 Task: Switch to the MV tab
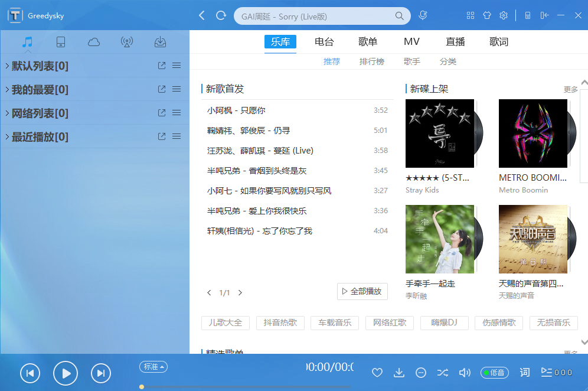tap(411, 42)
